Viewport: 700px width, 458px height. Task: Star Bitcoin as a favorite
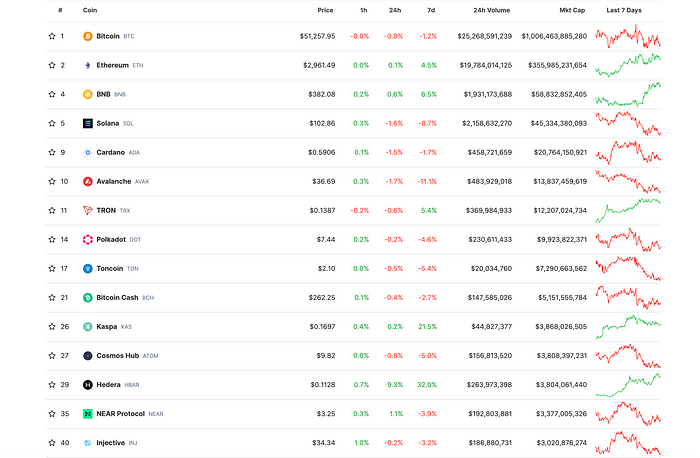click(52, 36)
